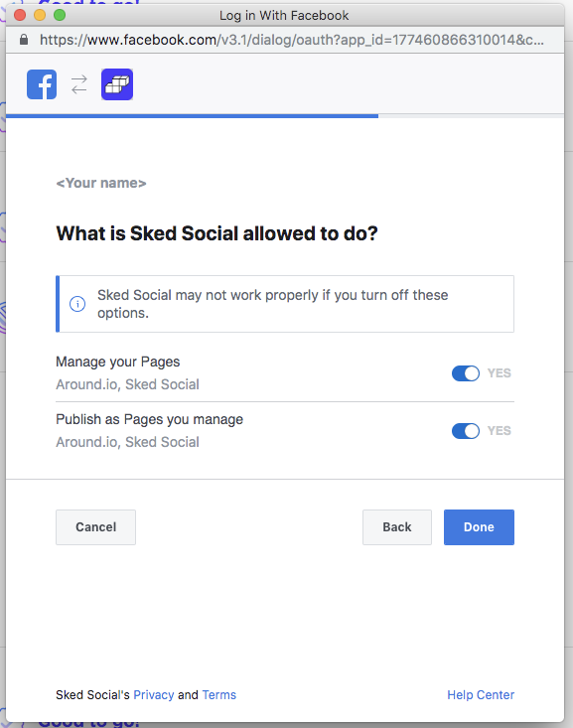Click the Sked Social app icon
This screenshot has height=728, width=573.
117,84
